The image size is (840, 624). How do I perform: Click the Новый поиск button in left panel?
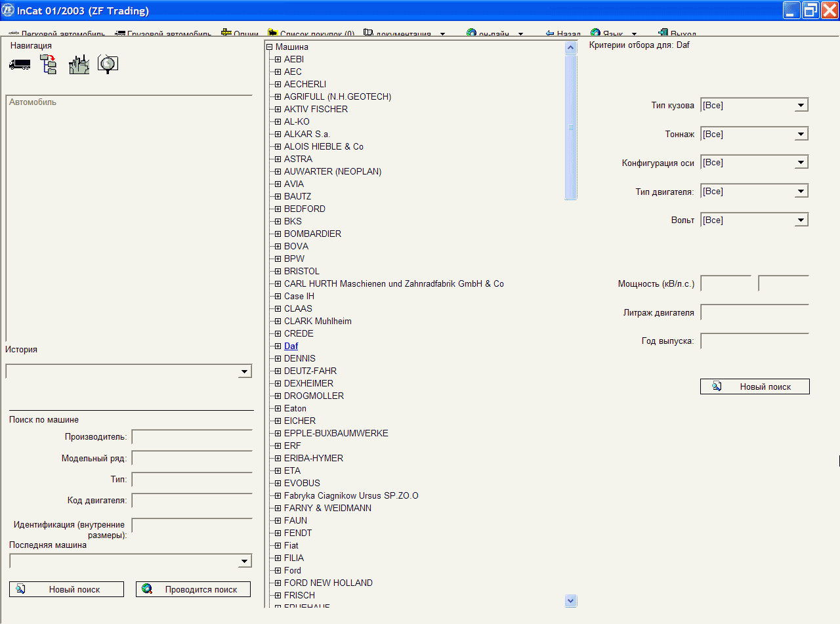click(x=66, y=589)
